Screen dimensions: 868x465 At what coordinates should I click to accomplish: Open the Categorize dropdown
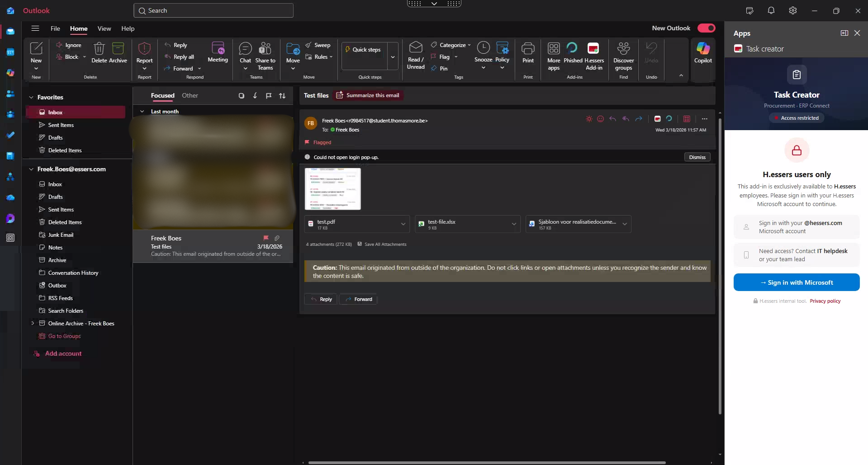(451, 45)
